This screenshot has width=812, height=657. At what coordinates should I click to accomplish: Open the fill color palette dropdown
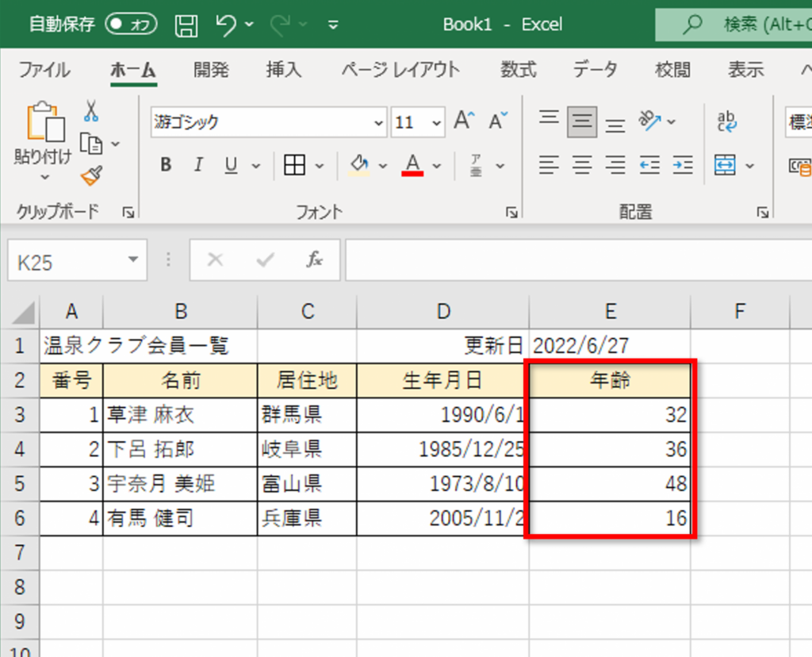[x=383, y=166]
